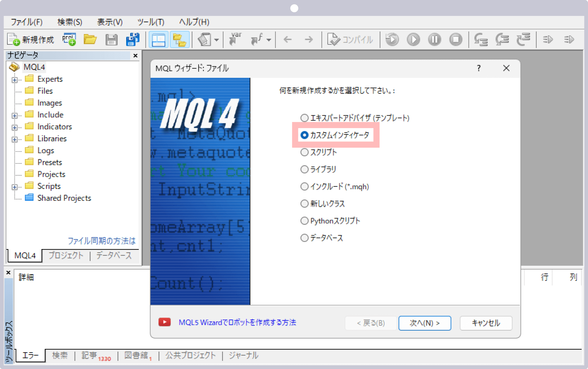Click the pause debugging icon
The width and height of the screenshot is (588, 369).
(x=435, y=39)
